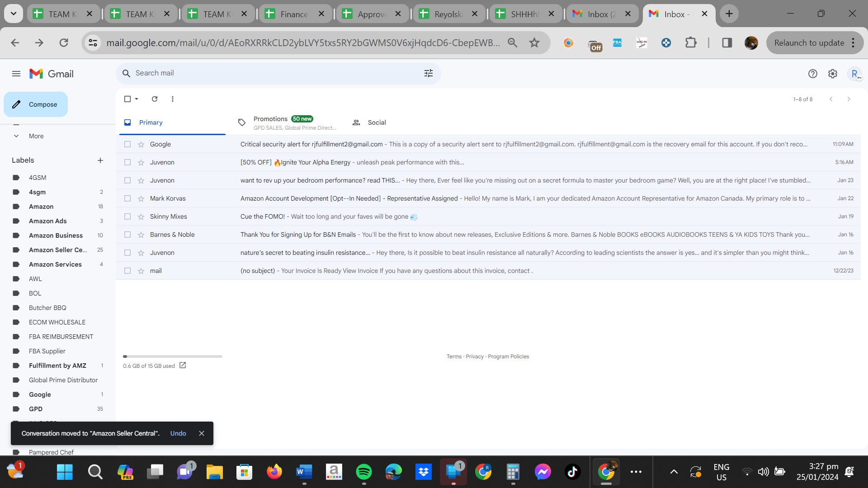The image size is (868, 488).
Task: Reload the current browser page
Action: click(x=64, y=42)
